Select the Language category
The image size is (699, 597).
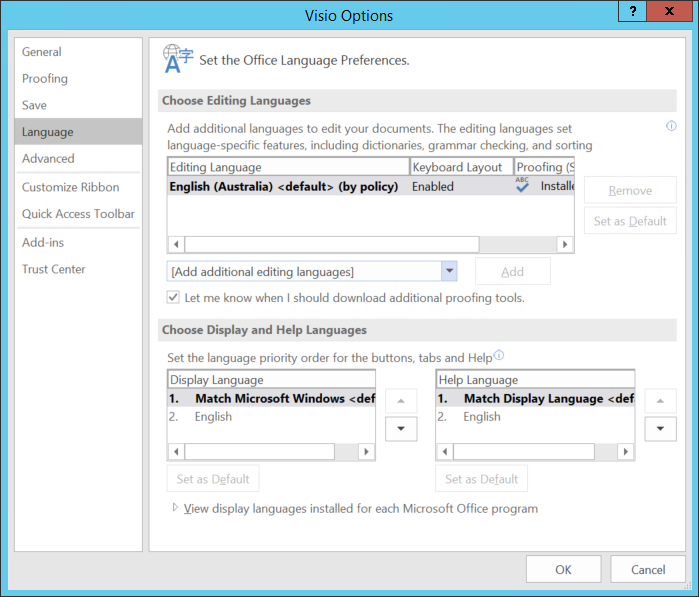(78, 132)
